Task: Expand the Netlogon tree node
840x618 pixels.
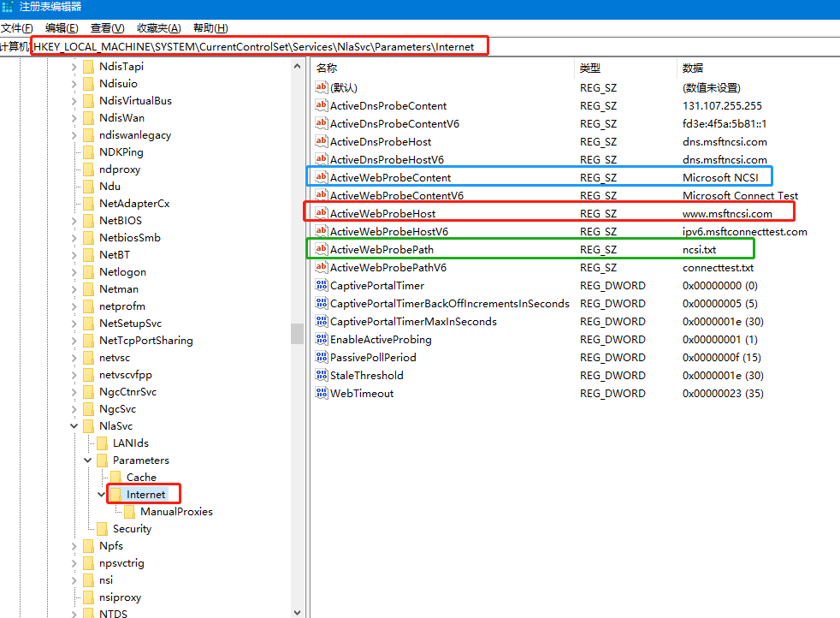Action: pos(74,272)
